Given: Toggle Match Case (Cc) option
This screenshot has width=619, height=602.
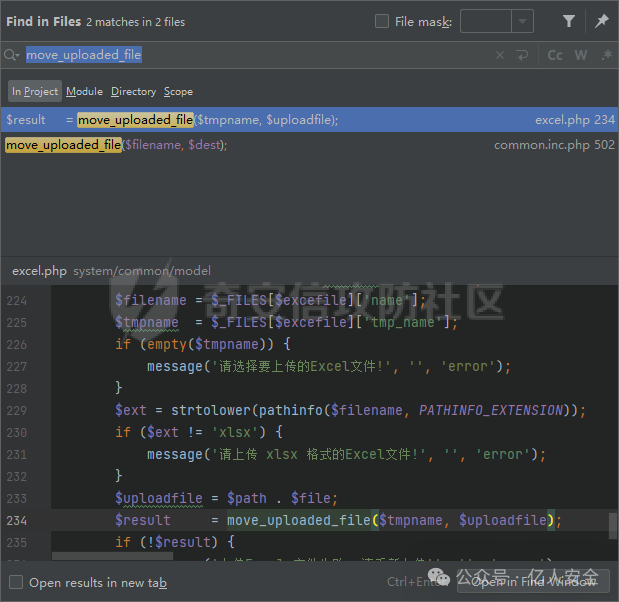Looking at the screenshot, I should 555,55.
